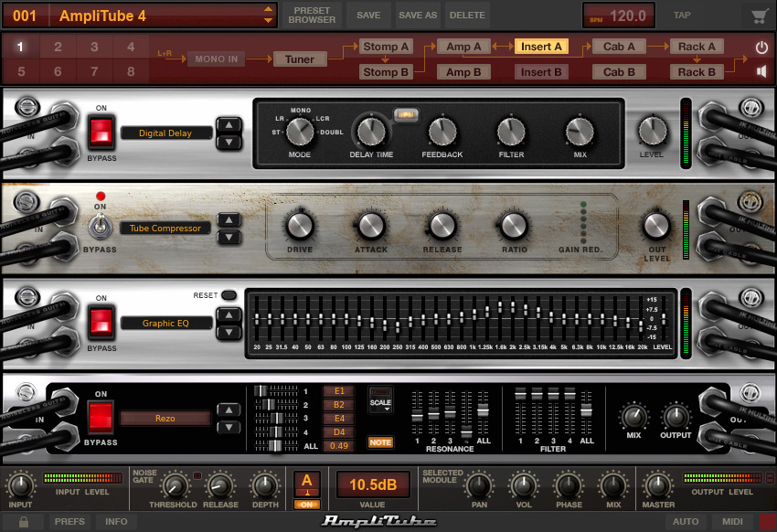Flip the Tube Compressor bypass toggle switch
Screen dimensions: 777x532
(100, 228)
